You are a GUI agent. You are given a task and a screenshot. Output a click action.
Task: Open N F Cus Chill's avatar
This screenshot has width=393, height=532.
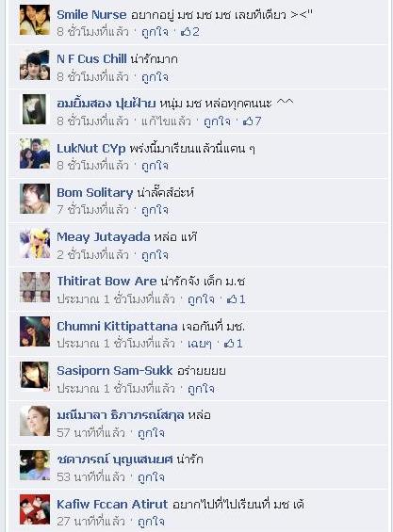[35, 65]
